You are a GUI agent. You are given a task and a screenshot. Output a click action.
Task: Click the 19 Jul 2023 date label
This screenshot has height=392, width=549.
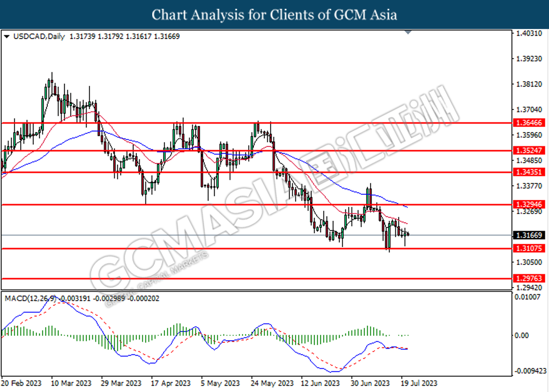(419, 383)
